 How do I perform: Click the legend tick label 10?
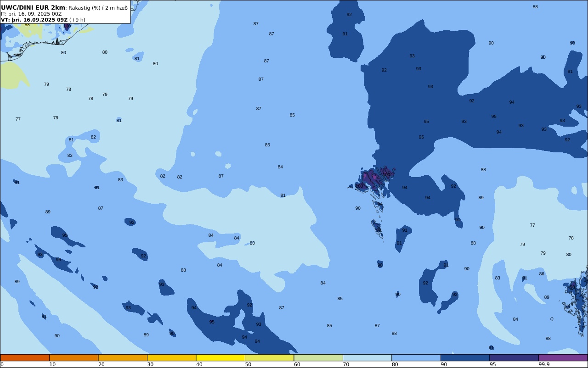tap(52, 364)
